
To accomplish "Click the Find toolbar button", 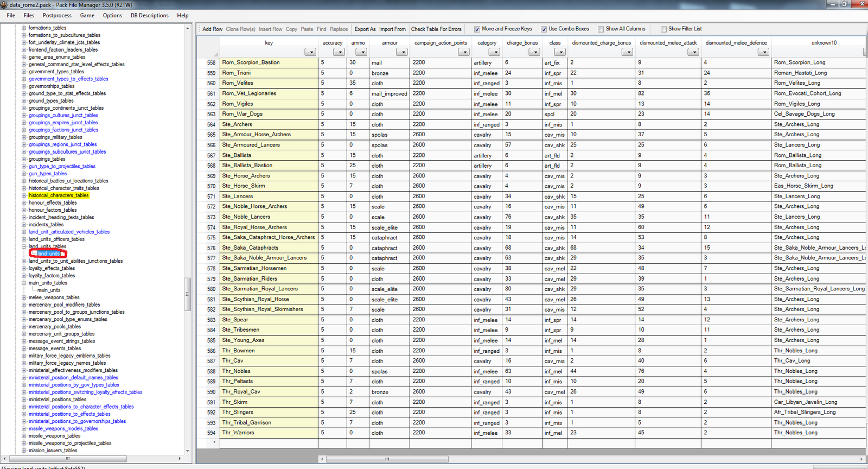I will (322, 29).
